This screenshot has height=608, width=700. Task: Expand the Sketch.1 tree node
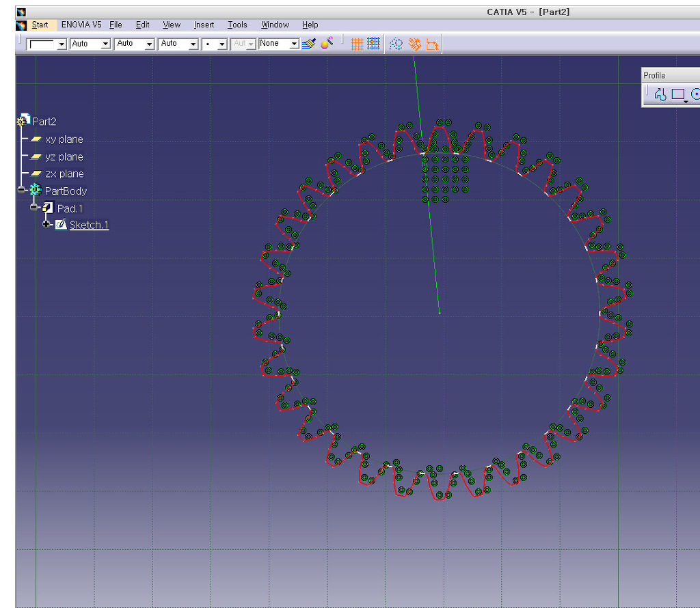click(x=46, y=225)
